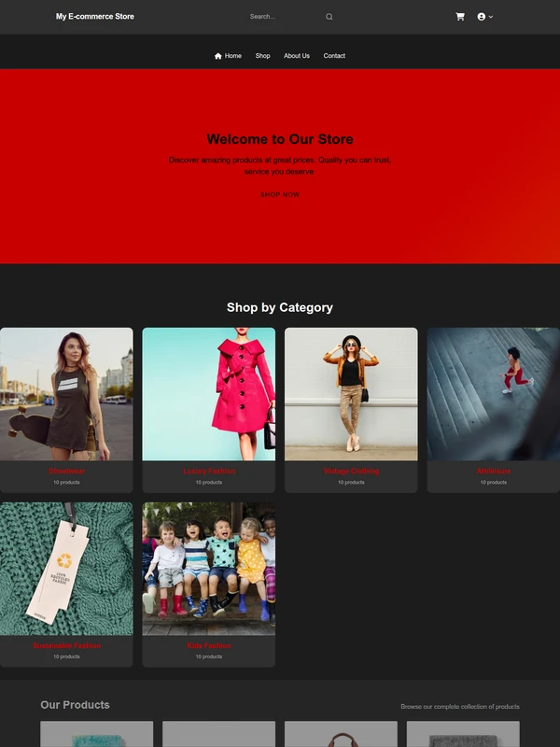
Task: Go to the Home nav item
Action: click(x=228, y=56)
